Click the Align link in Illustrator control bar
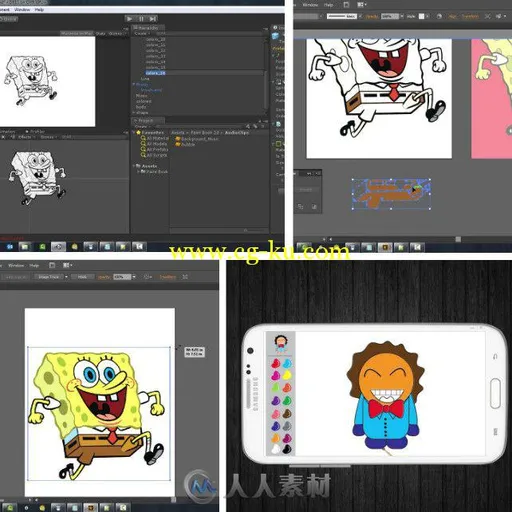This screenshot has width=512, height=512. tap(452, 16)
